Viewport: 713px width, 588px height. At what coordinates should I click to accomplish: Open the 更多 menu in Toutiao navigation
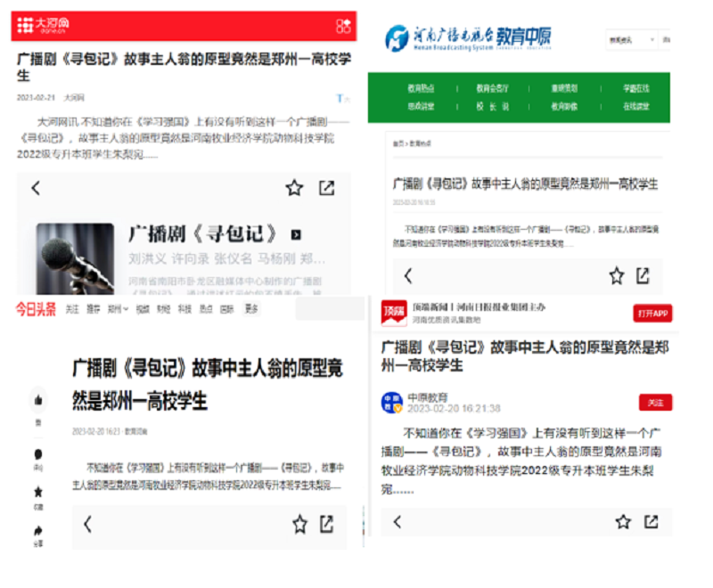(251, 309)
